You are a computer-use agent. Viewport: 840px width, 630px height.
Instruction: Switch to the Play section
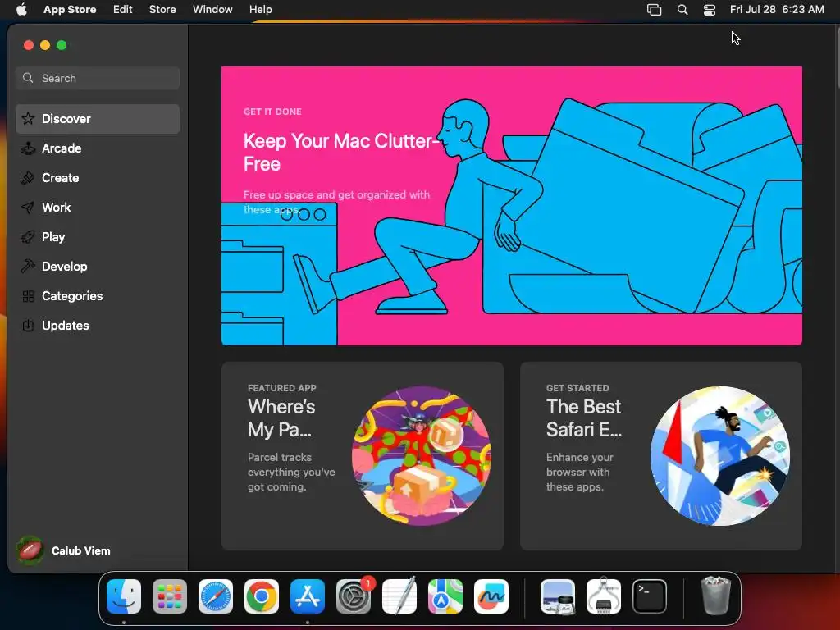pyautogui.click(x=98, y=237)
